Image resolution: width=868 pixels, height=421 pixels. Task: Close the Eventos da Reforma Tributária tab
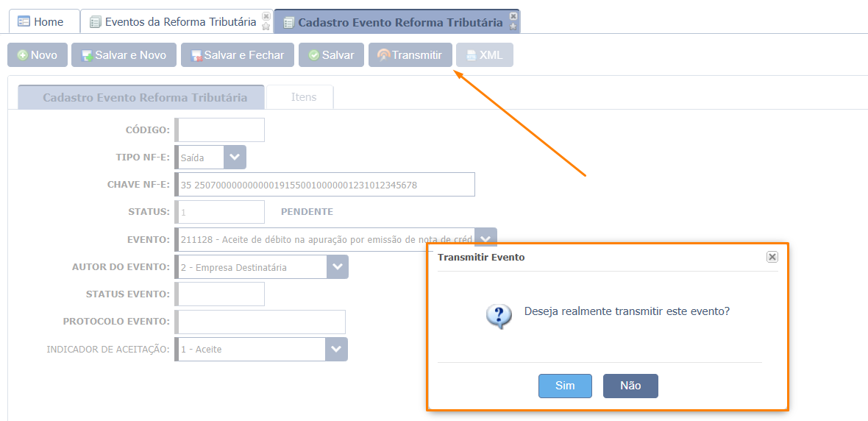(x=266, y=16)
